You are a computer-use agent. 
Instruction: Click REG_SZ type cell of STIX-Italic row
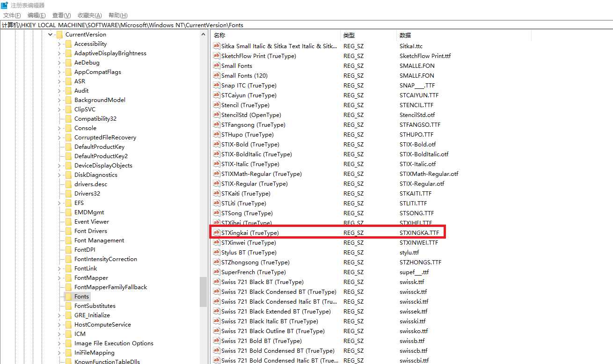point(353,164)
